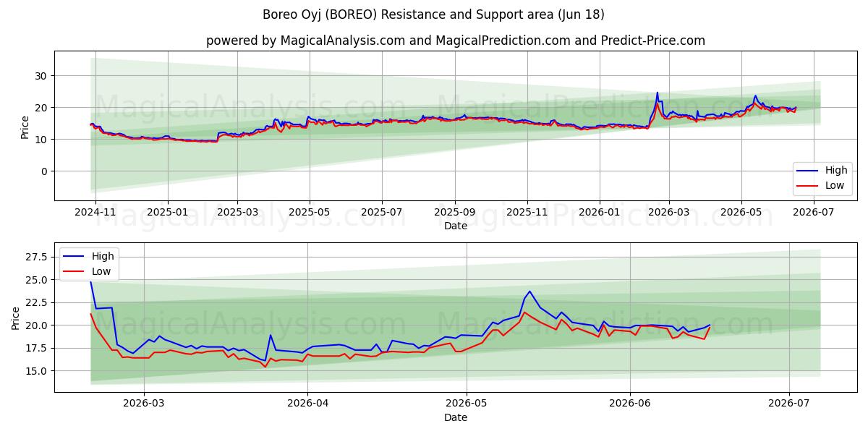Click the '17.5' y-axis tick in the bottom chart
Screen dimensions: 868x434
[36, 348]
